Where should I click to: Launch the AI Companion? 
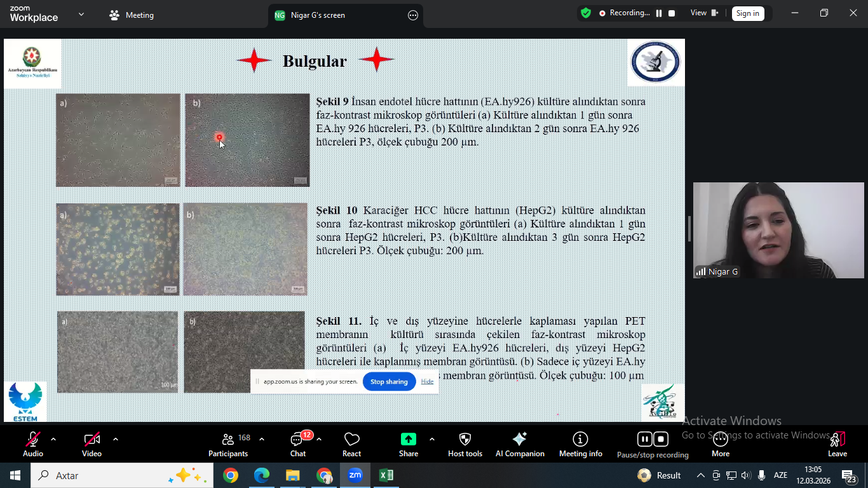coord(519,444)
